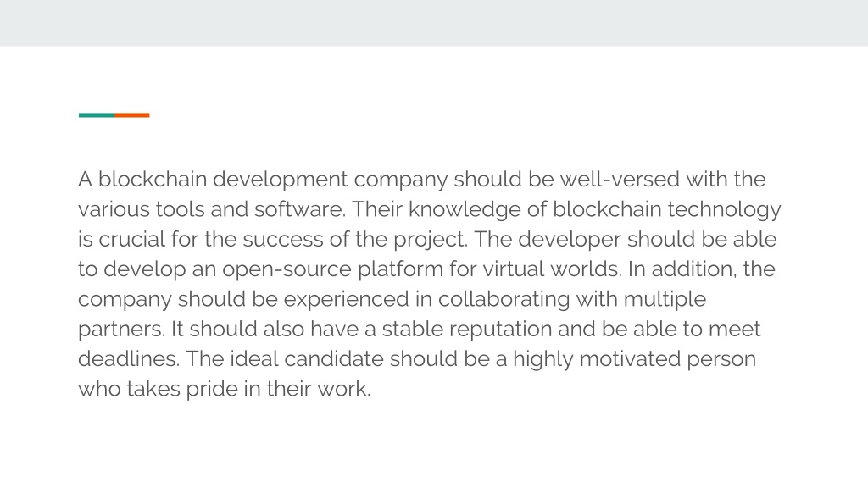Click the word "collaborating" in fifth line
This screenshot has height=488, width=868.
[504, 300]
